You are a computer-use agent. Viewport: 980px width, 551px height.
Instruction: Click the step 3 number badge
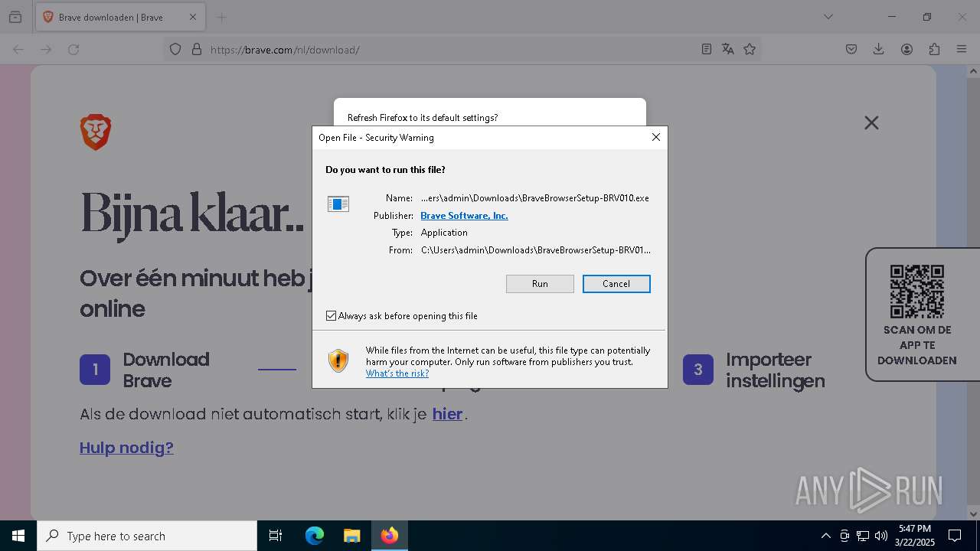698,370
